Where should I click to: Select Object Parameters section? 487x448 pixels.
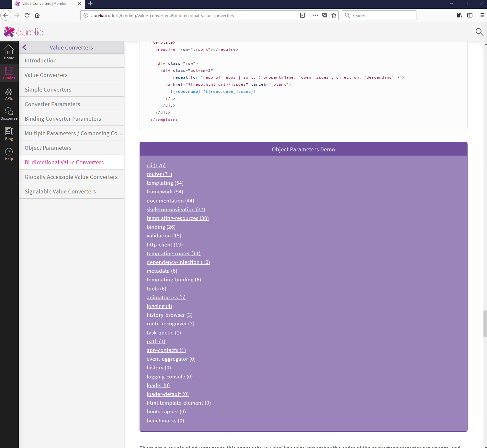pyautogui.click(x=71, y=148)
